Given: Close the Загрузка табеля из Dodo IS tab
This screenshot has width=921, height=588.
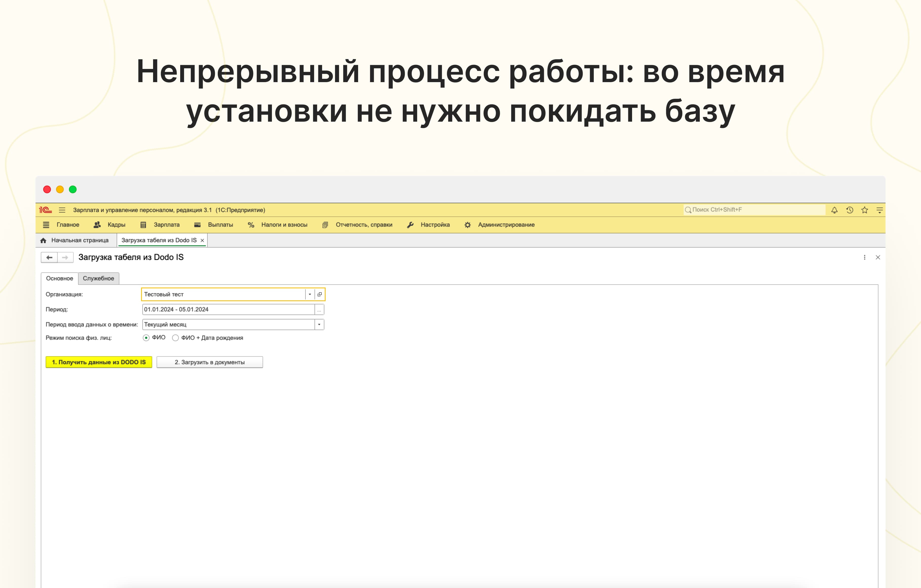Looking at the screenshot, I should [202, 241].
